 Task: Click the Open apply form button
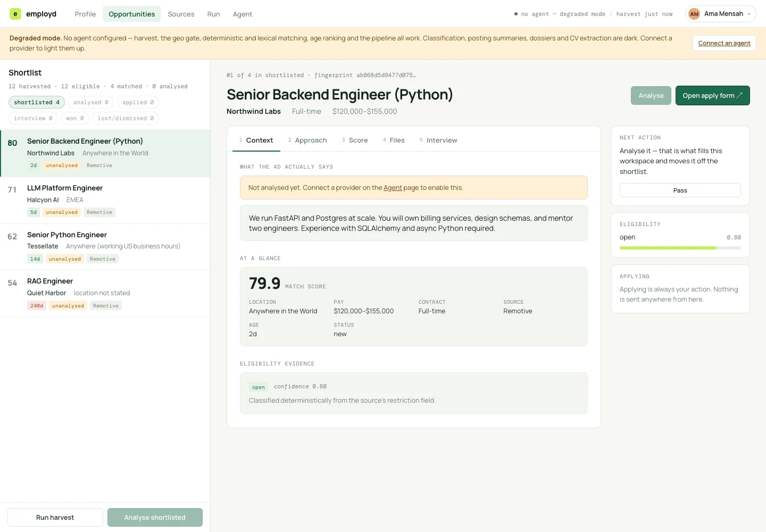pos(712,96)
